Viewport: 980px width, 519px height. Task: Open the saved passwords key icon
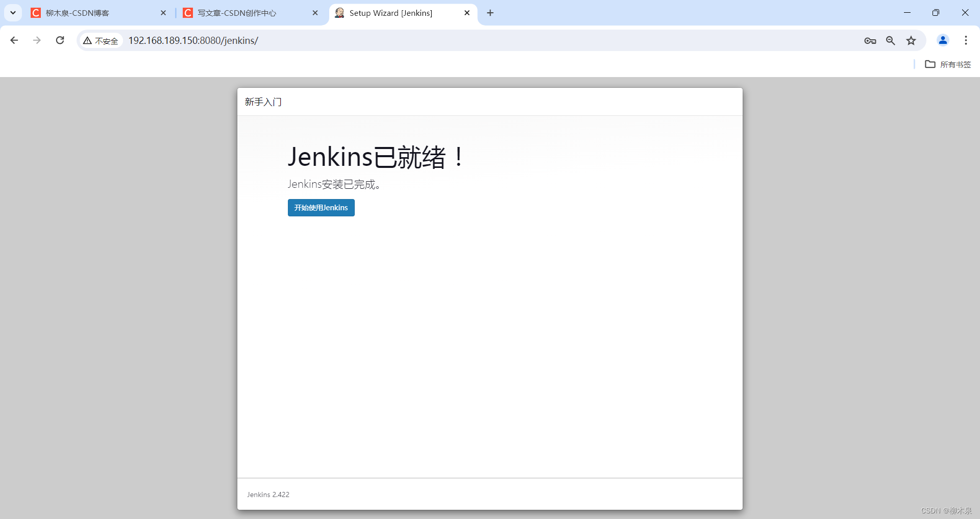(870, 40)
